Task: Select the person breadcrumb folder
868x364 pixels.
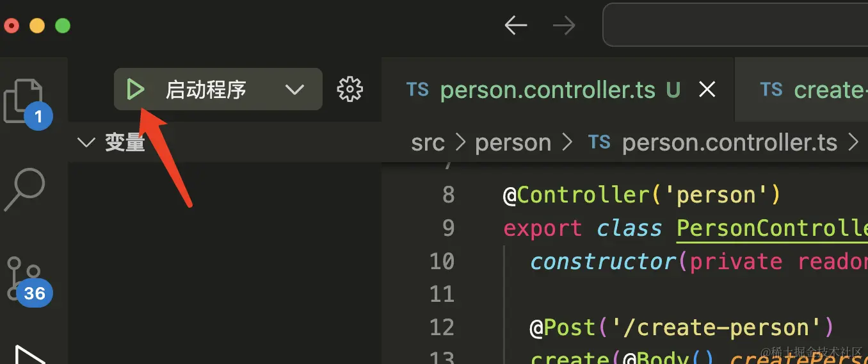Action: 513,142
